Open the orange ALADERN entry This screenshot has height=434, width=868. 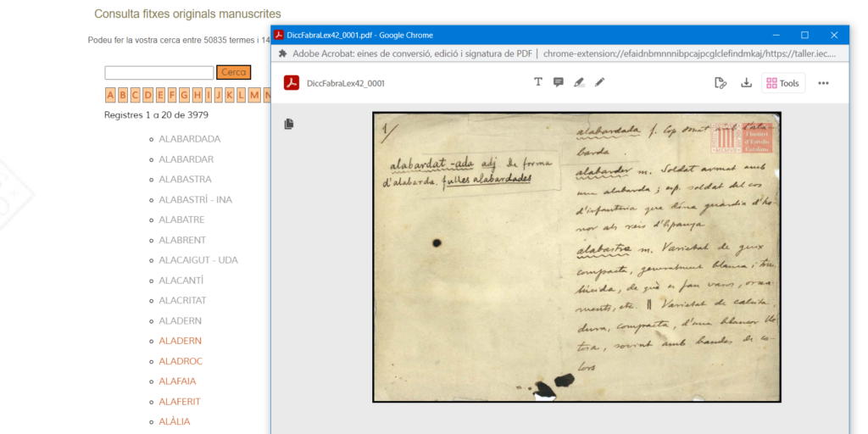coord(180,341)
